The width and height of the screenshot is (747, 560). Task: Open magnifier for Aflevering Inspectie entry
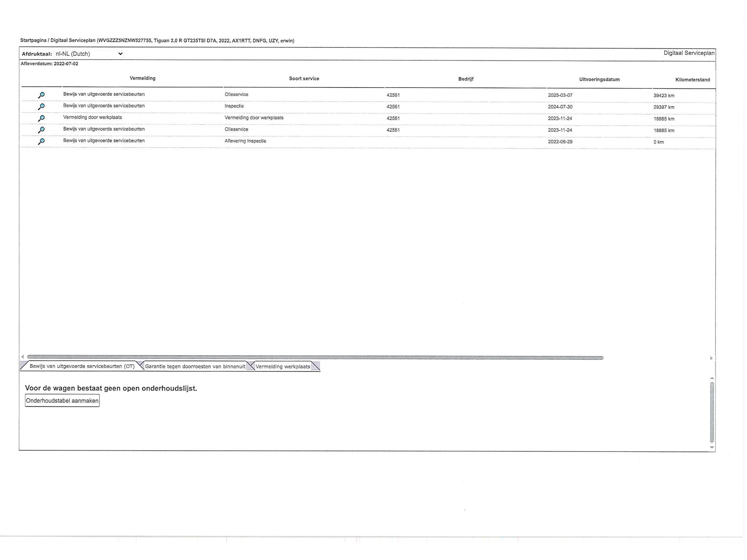(x=41, y=142)
